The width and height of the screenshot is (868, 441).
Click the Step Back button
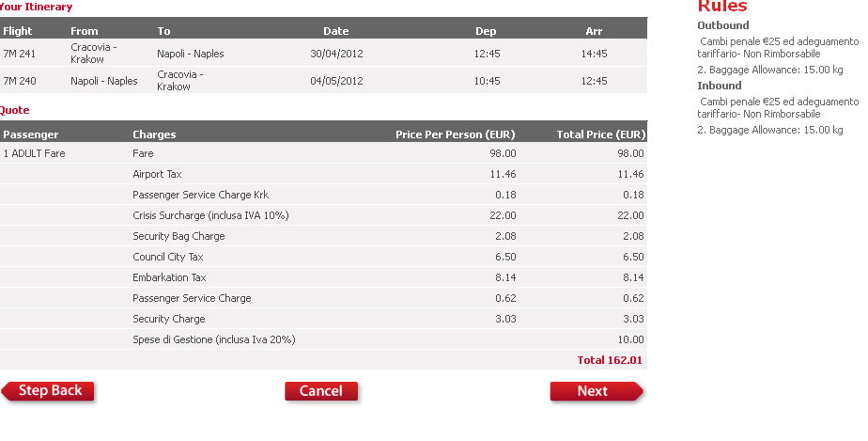coord(48,391)
